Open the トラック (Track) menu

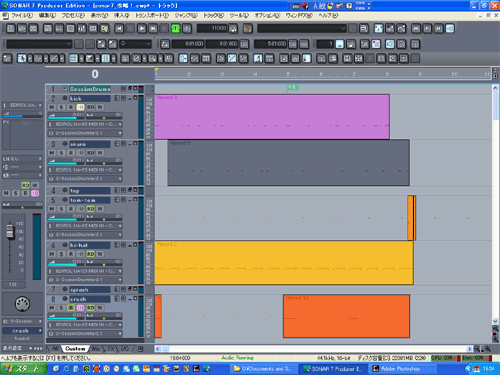click(x=213, y=16)
